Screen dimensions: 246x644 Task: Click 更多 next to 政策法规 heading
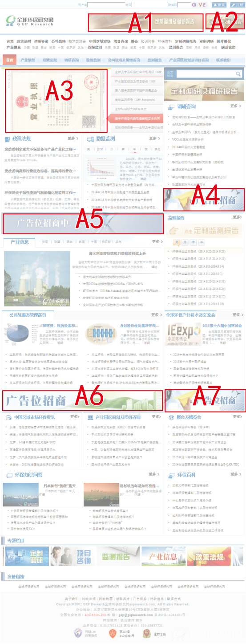pos(73,139)
